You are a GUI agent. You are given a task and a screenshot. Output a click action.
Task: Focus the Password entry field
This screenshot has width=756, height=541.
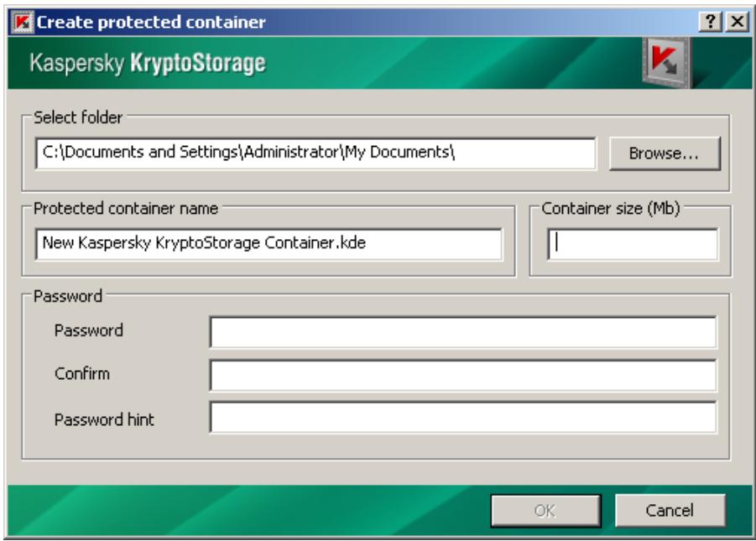click(463, 332)
